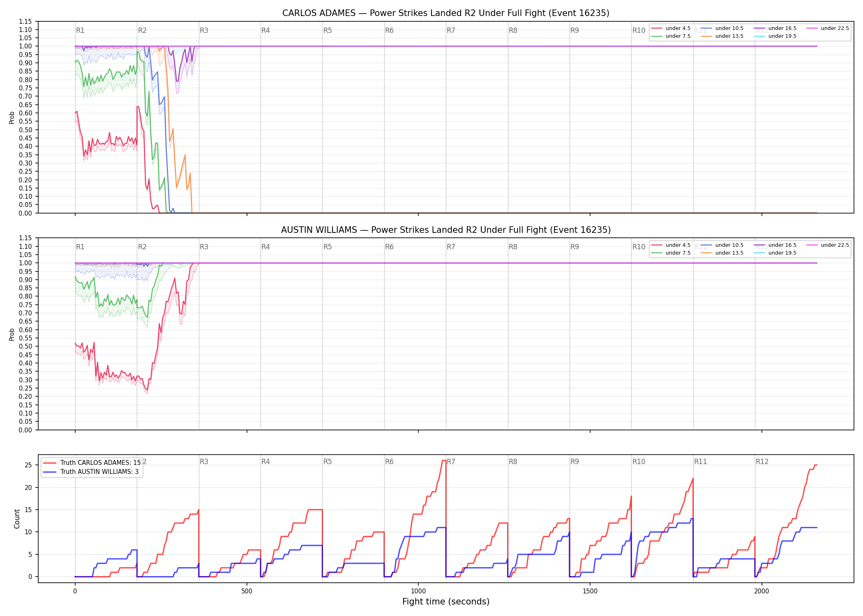Select 'under 4.5' in Carlos Adames legend
Viewport: 863px width, 616px height.
point(671,28)
